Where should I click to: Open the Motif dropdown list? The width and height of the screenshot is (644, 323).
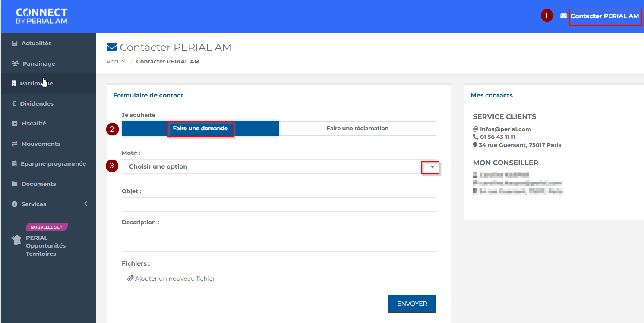[x=279, y=166]
